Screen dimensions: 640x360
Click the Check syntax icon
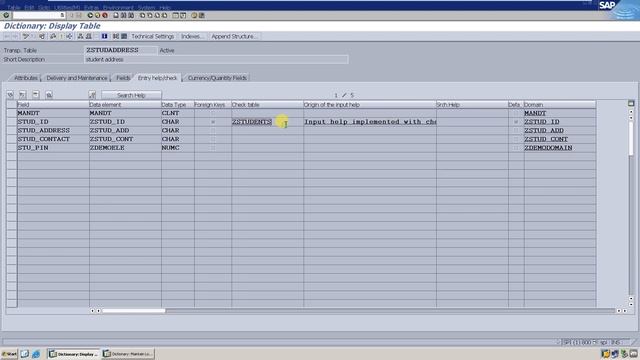coord(53,36)
